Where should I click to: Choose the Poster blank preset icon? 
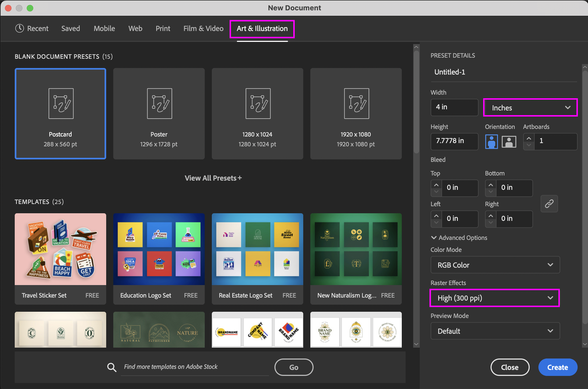click(159, 104)
